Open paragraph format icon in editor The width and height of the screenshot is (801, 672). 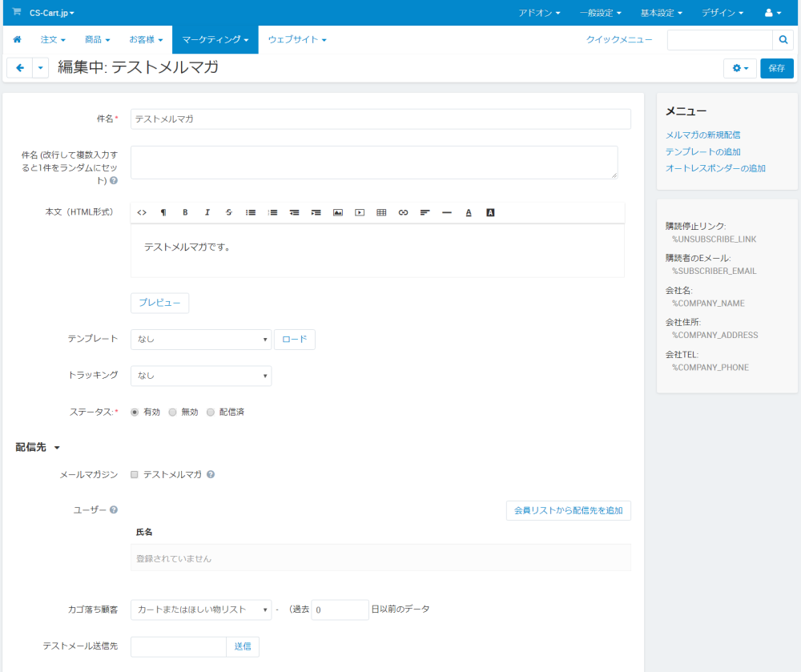tap(163, 212)
